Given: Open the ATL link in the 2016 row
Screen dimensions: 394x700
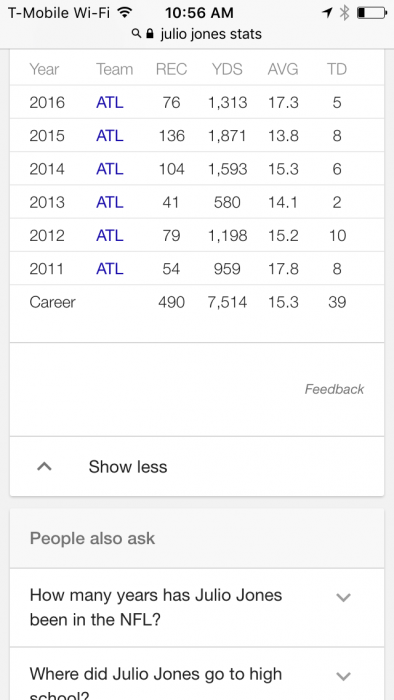Looking at the screenshot, I should (x=109, y=103).
